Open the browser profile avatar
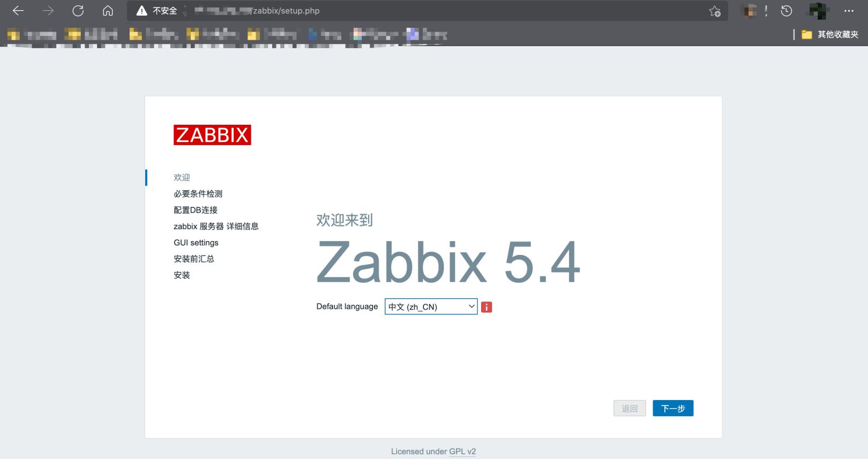 coord(818,11)
